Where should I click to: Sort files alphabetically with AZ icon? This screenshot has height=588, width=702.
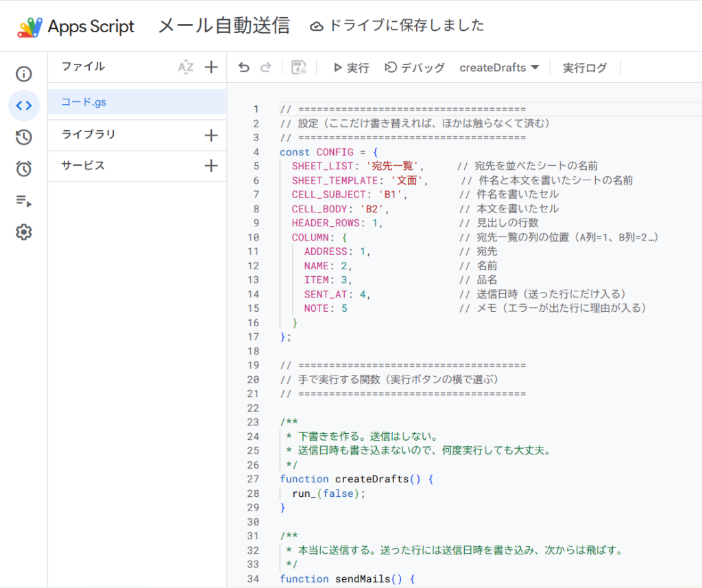(x=186, y=68)
